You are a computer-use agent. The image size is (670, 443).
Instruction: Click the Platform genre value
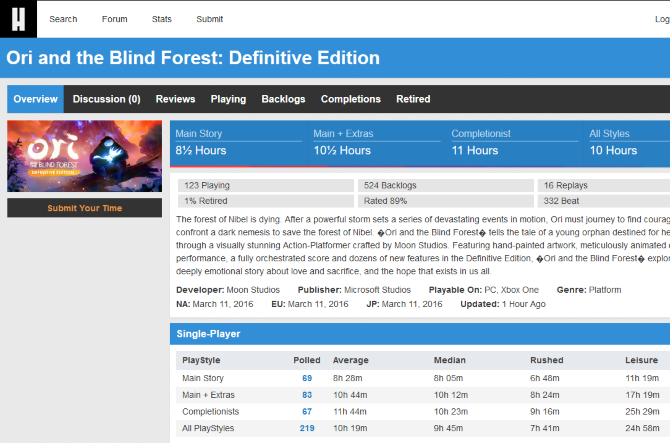(605, 290)
